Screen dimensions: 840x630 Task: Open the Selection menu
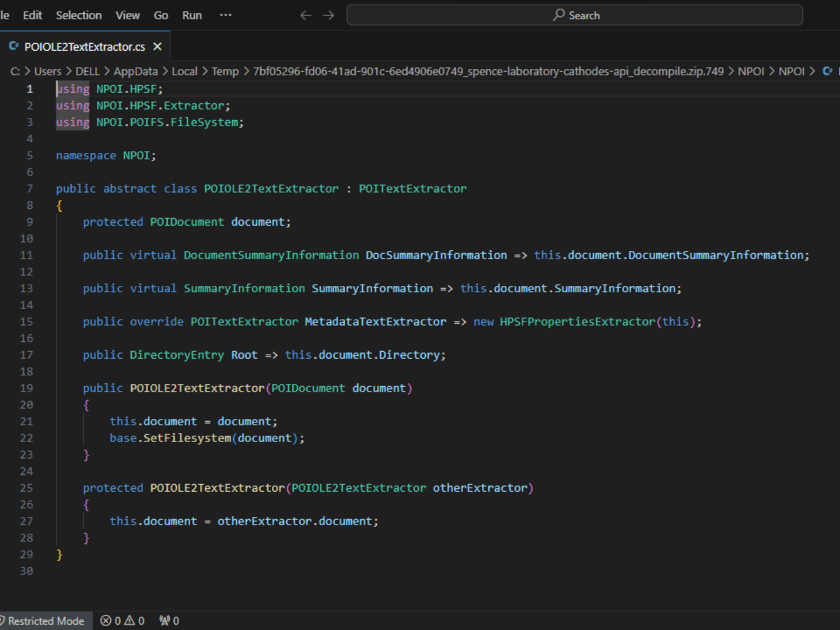point(79,15)
